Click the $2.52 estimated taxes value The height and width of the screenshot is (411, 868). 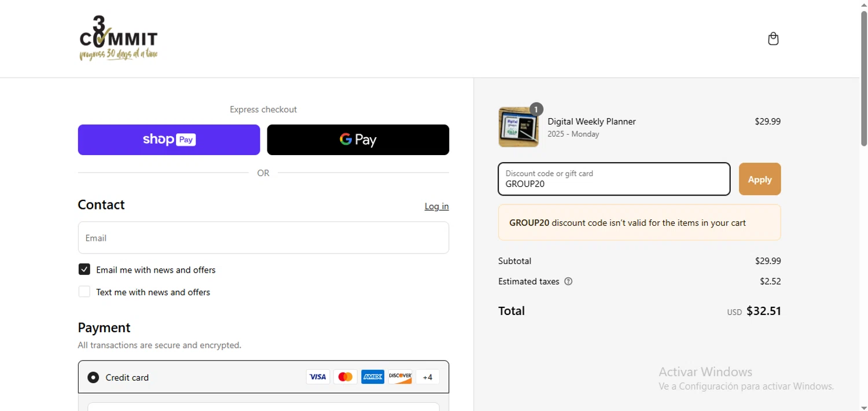770,281
